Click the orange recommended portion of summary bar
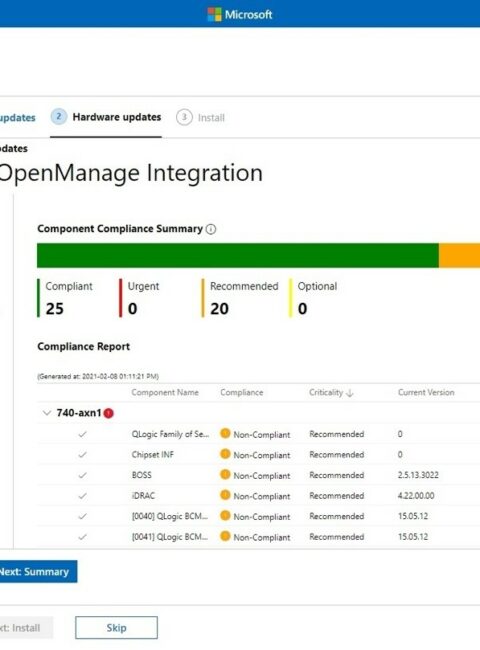 pos(459,255)
